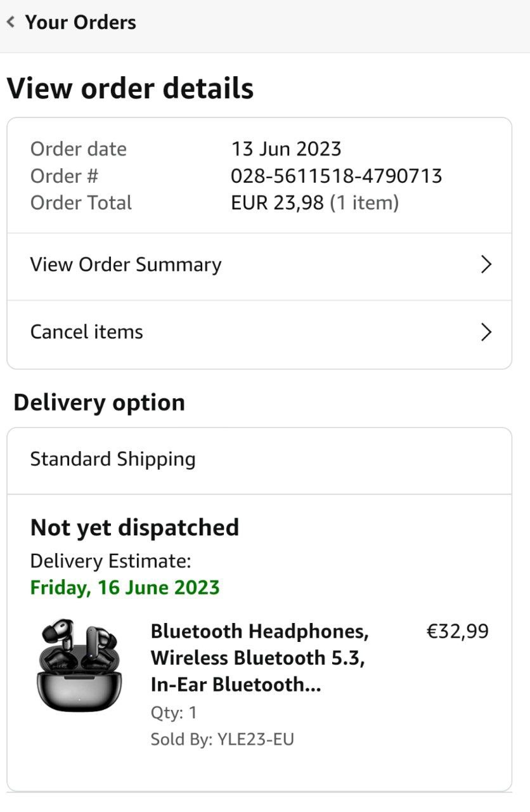Open the Bluetooth Headphones product title link
Screen dimensions: 530x812
click(259, 658)
